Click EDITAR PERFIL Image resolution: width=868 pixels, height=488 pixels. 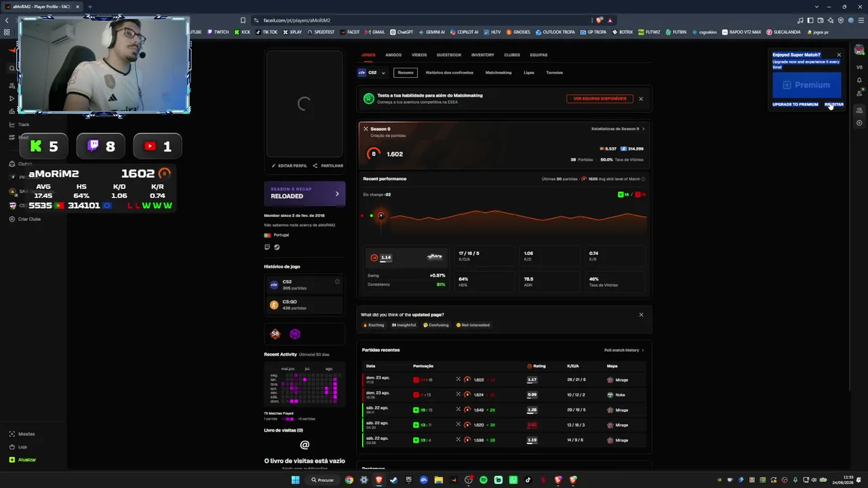coord(290,166)
